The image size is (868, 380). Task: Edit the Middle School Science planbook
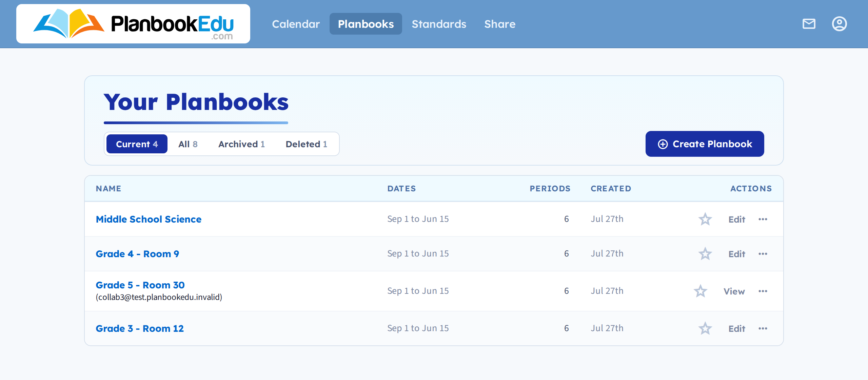(x=736, y=219)
